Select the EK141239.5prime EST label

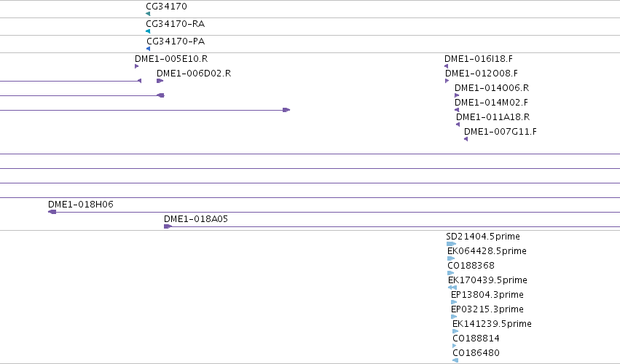[x=492, y=324]
